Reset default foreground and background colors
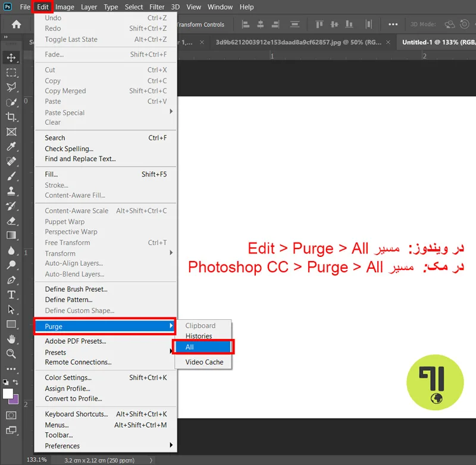Image resolution: width=476 pixels, height=465 pixels. click(6, 382)
